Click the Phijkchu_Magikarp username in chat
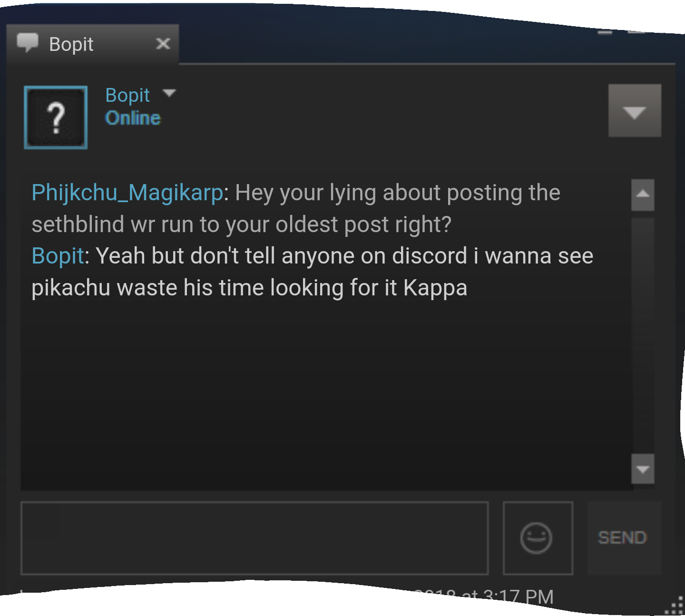The image size is (685, 616). (x=127, y=193)
